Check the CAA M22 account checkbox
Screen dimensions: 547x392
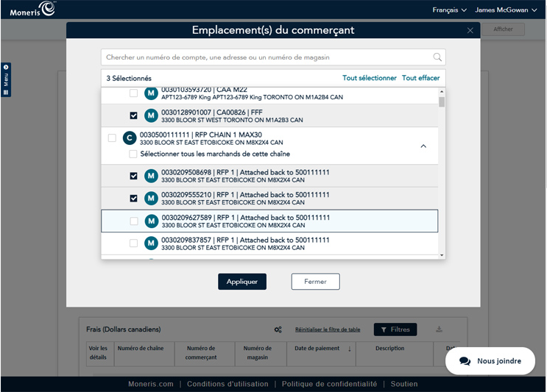(133, 93)
